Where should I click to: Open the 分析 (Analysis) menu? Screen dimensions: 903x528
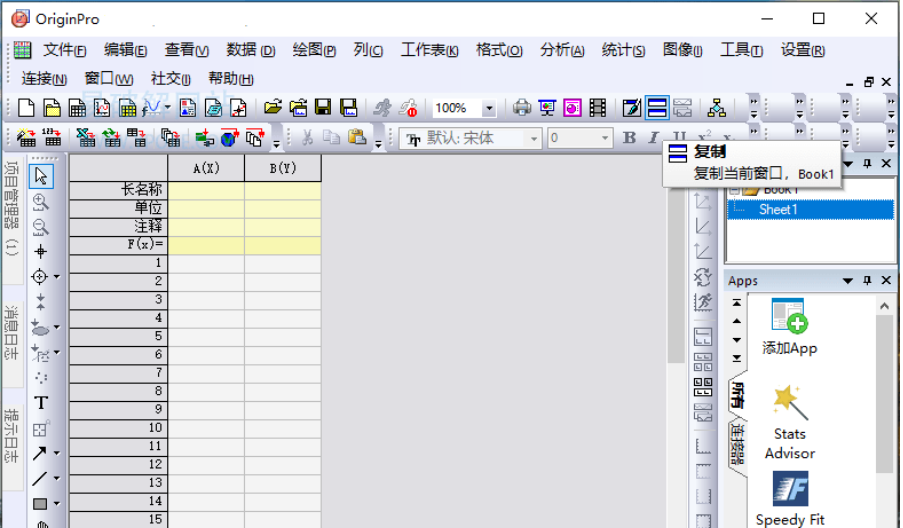(x=561, y=51)
